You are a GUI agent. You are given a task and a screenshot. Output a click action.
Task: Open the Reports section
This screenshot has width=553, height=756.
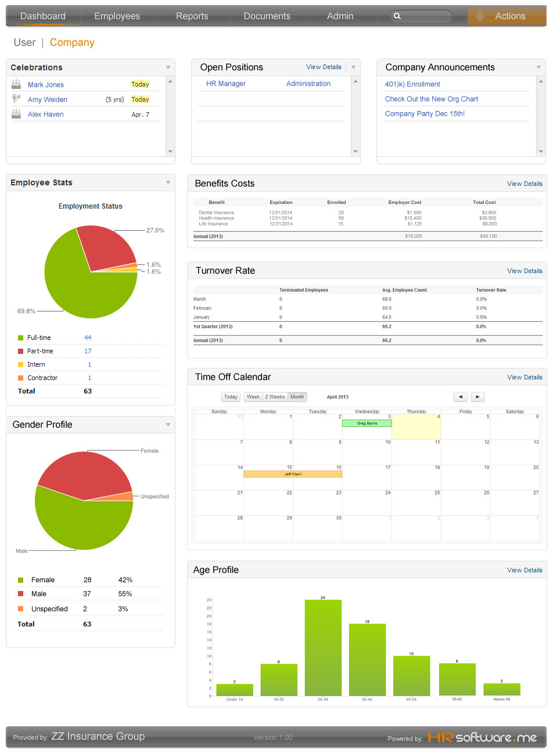192,16
